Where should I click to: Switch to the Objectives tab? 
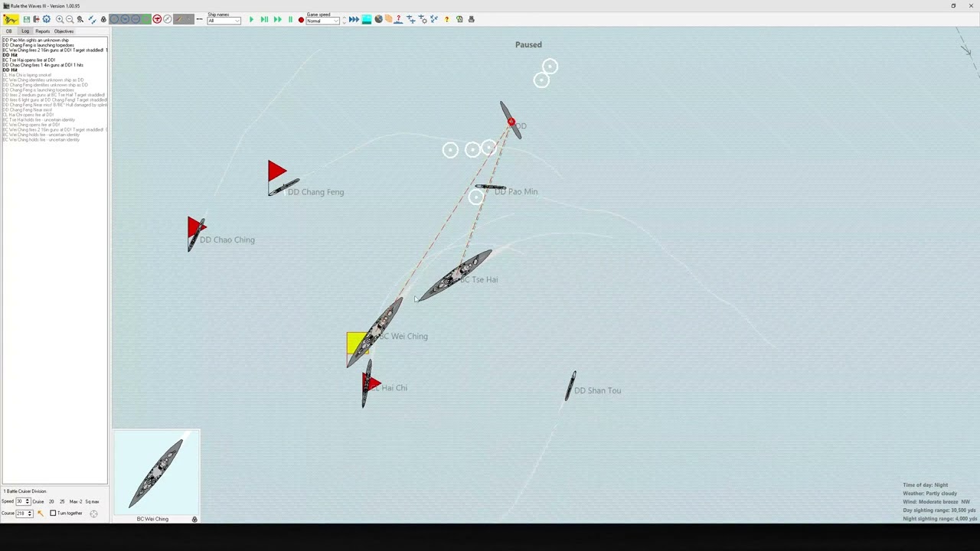click(64, 31)
